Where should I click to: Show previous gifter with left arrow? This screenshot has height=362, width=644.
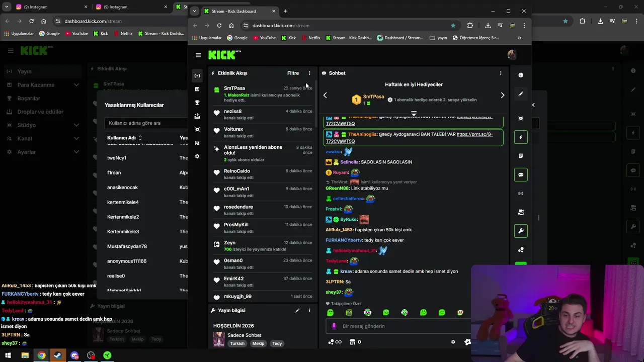[325, 95]
